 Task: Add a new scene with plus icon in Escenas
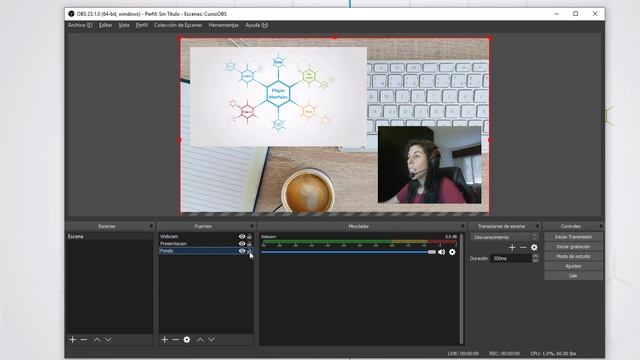[x=73, y=340]
